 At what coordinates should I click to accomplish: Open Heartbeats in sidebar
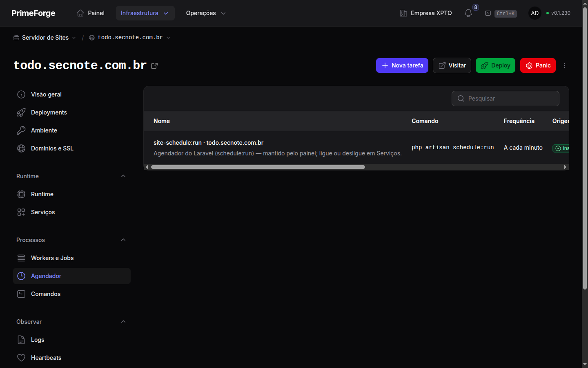pos(72,358)
